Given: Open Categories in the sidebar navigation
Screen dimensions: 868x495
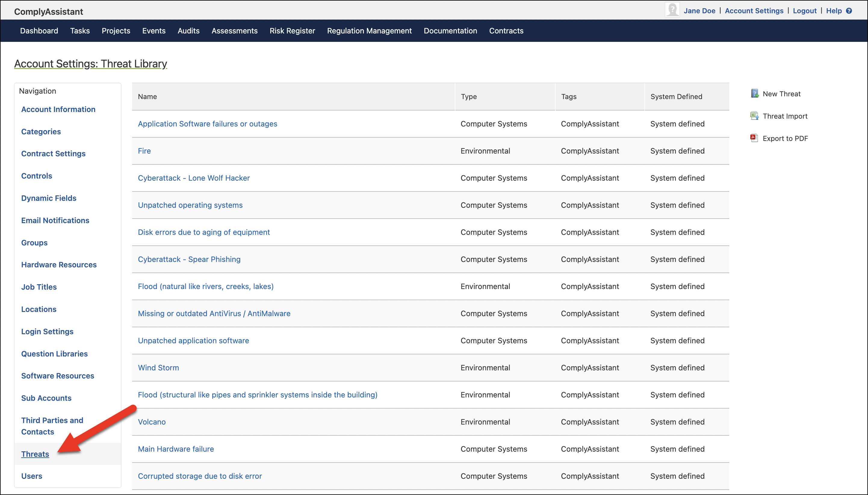Looking at the screenshot, I should 41,132.
